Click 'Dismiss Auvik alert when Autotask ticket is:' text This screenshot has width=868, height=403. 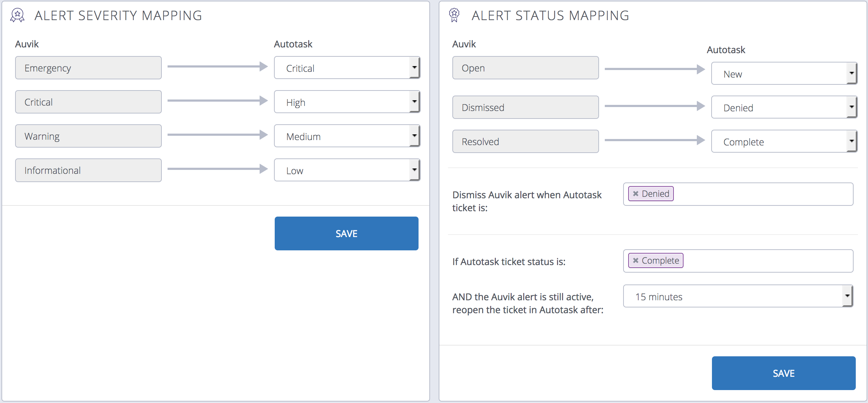527,201
